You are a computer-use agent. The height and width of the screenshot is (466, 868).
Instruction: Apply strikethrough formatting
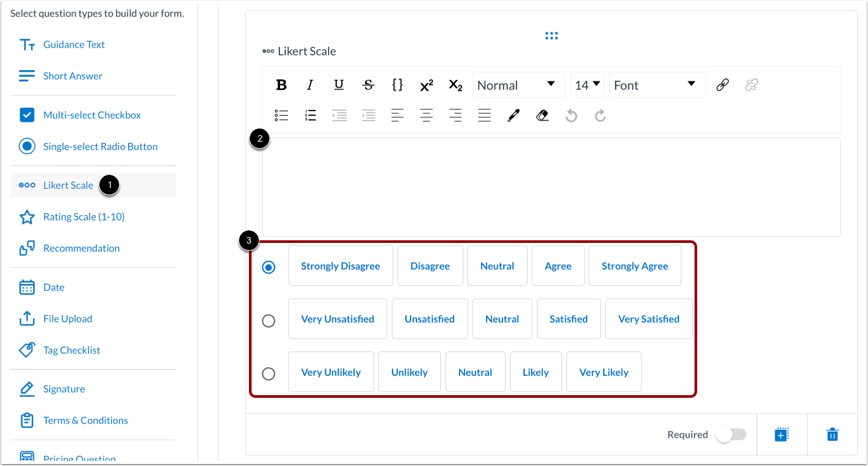(367, 85)
